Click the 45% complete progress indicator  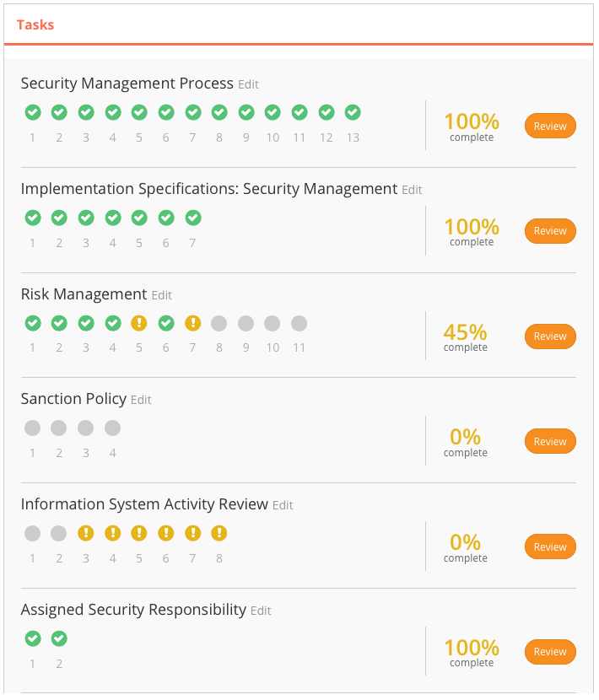click(465, 337)
